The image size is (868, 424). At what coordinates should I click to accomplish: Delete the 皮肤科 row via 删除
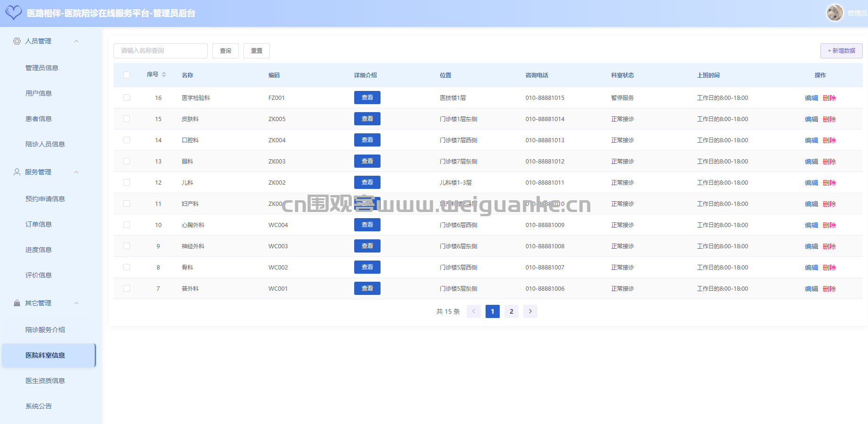click(x=829, y=119)
